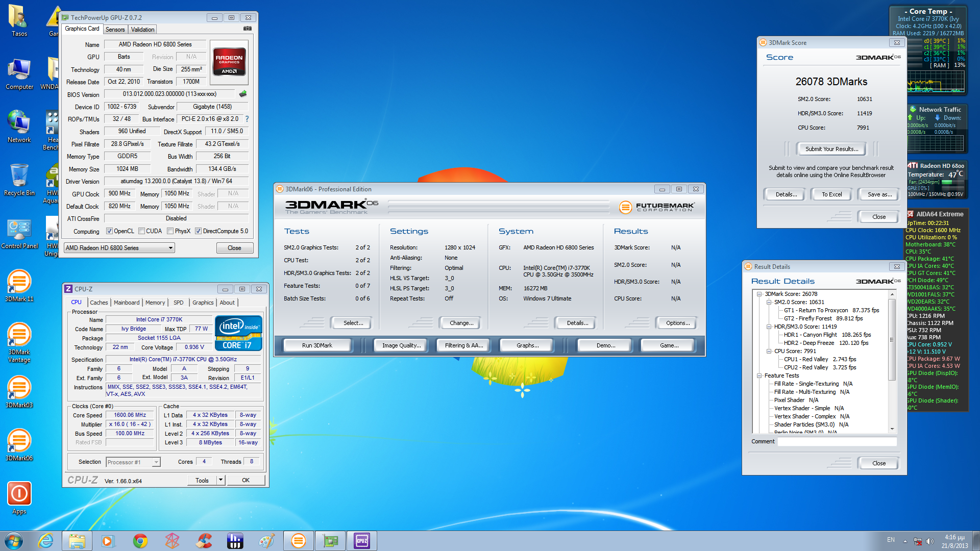Switch to the CPU-Z taskbar button
980x551 pixels.
(362, 541)
